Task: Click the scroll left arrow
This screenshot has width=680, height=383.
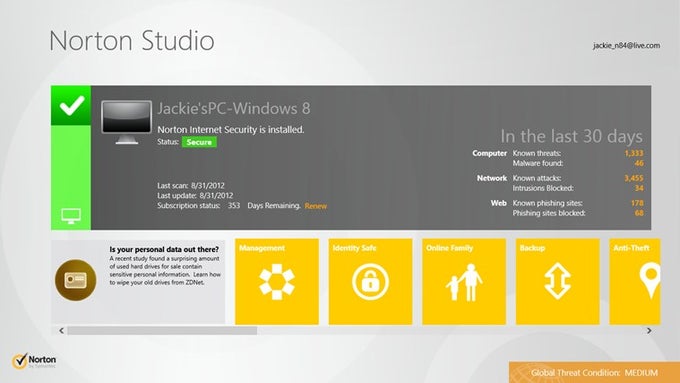Action: 61,331
